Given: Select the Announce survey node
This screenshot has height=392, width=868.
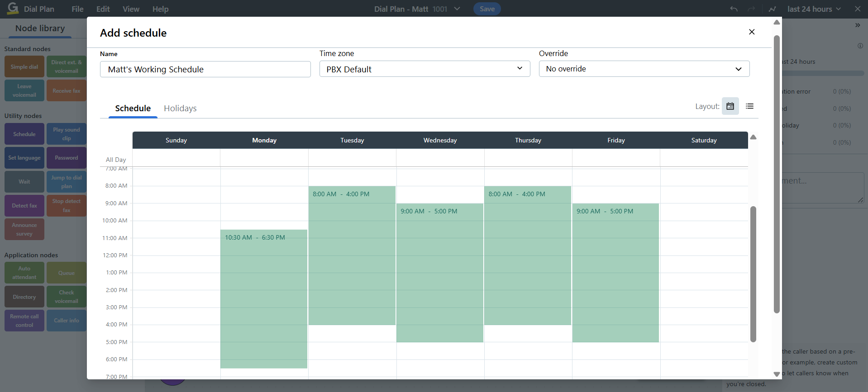Looking at the screenshot, I should click(24, 229).
